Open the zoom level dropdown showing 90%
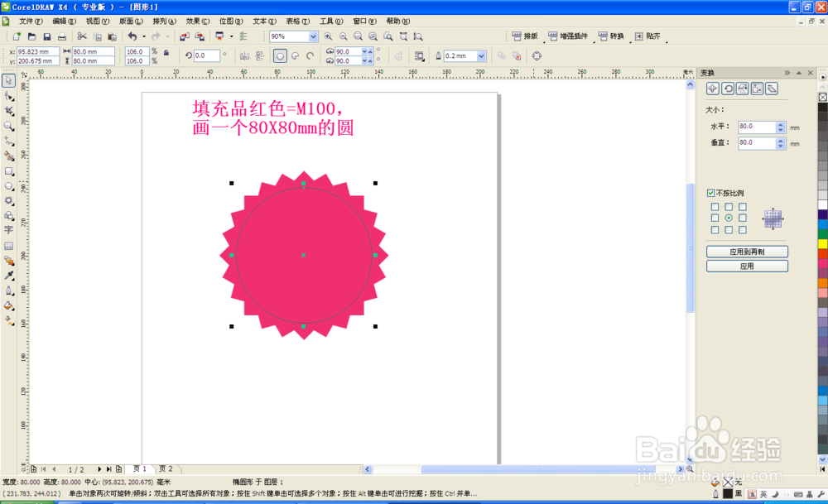The height and width of the screenshot is (504, 828). (313, 36)
